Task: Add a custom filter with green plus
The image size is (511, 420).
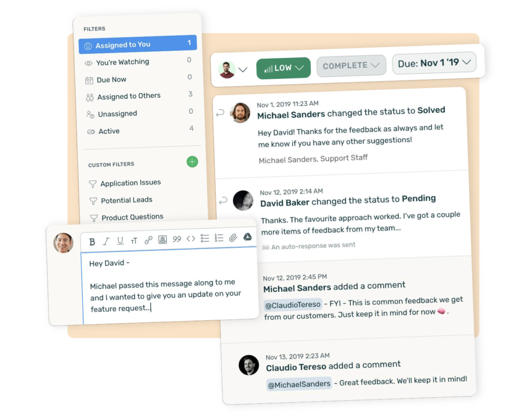Action: click(x=192, y=162)
